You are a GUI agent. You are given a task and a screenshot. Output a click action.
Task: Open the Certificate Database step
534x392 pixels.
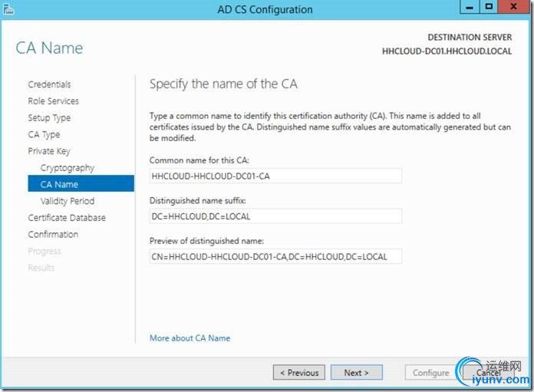click(67, 218)
